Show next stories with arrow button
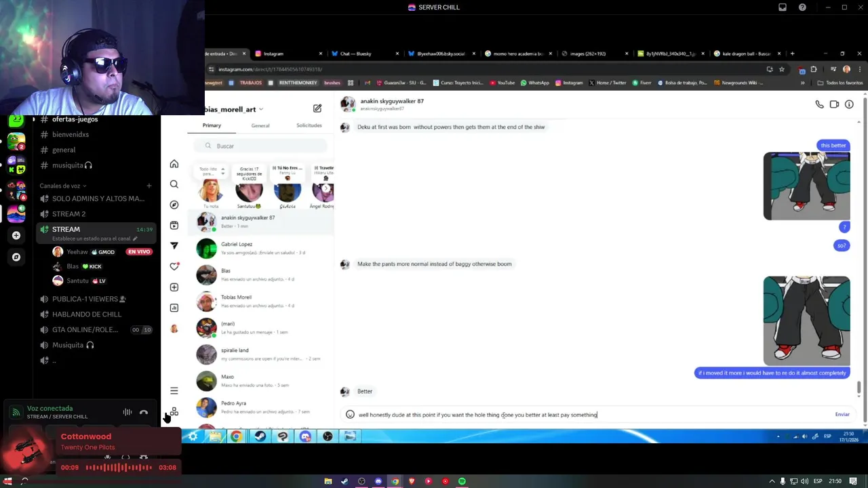Viewport: 868px width, 488px height. [326, 189]
